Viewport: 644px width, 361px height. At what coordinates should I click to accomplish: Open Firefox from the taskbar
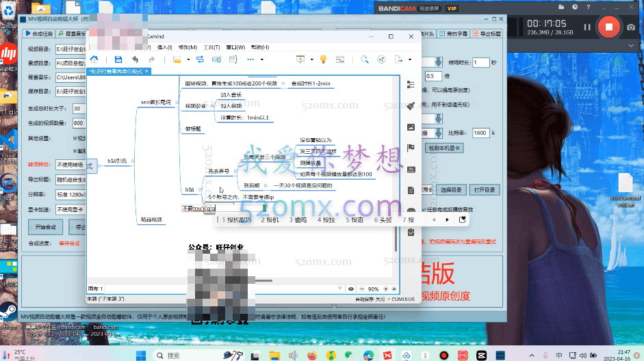tap(312, 356)
